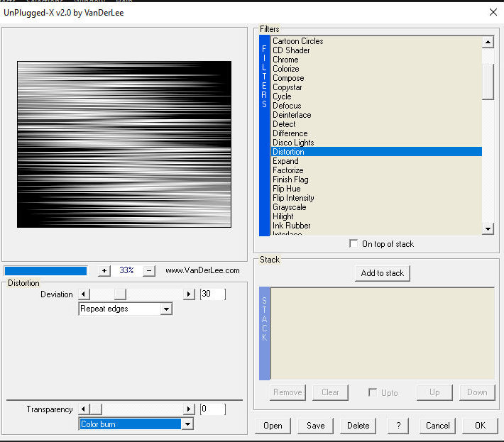This screenshot has height=442, width=504.
Task: Click Deviation slider right arrow
Action: [x=189, y=294]
